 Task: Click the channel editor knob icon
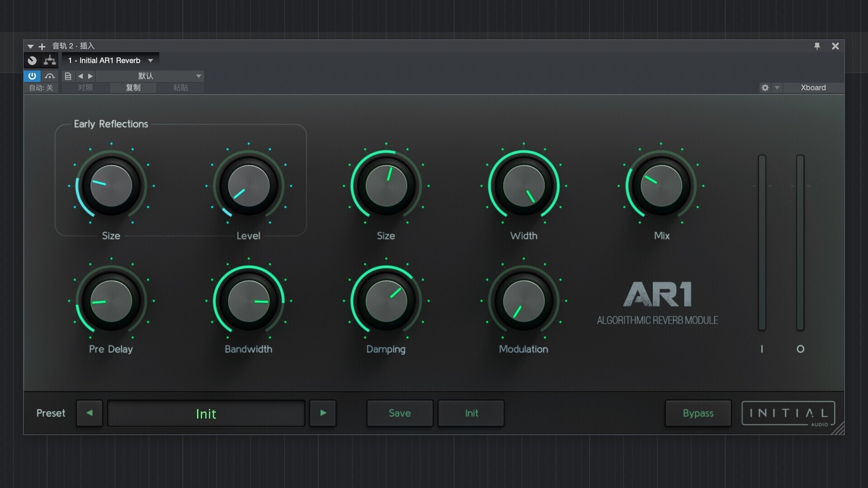32,61
